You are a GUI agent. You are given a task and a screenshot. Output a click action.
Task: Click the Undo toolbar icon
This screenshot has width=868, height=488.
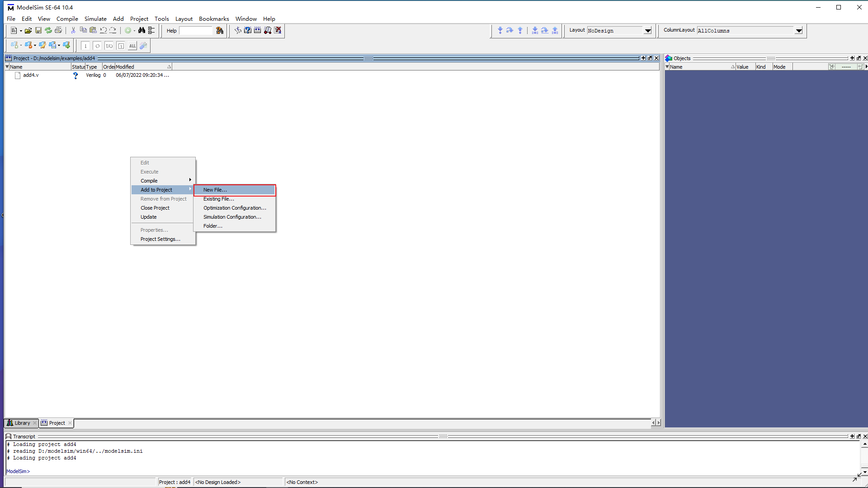tap(103, 30)
